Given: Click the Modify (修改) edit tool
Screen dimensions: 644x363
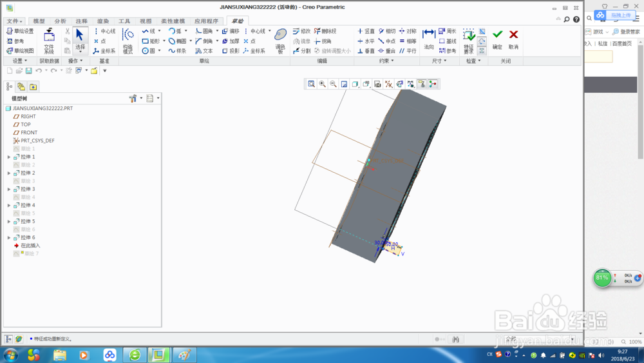Looking at the screenshot, I should click(301, 31).
